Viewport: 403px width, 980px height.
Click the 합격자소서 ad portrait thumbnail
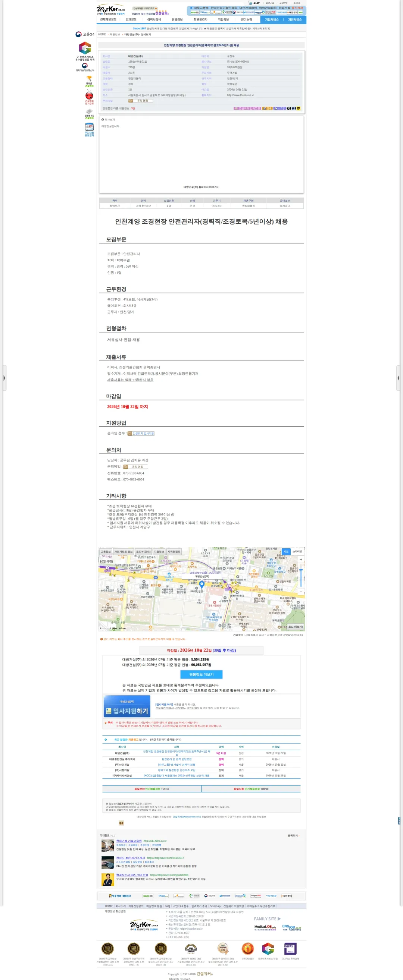(108, 879)
